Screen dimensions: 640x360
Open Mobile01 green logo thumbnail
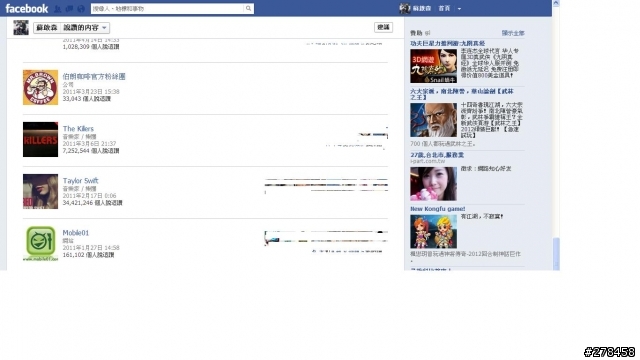[40, 243]
